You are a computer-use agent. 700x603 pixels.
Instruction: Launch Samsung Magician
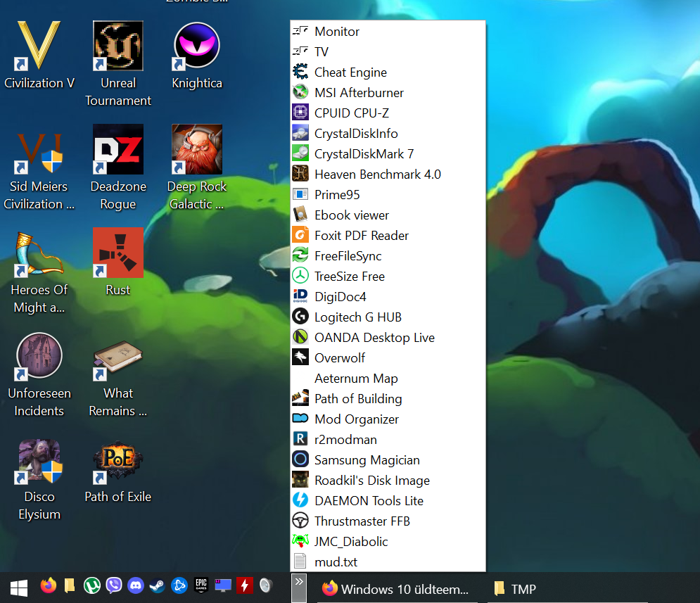(x=388, y=459)
